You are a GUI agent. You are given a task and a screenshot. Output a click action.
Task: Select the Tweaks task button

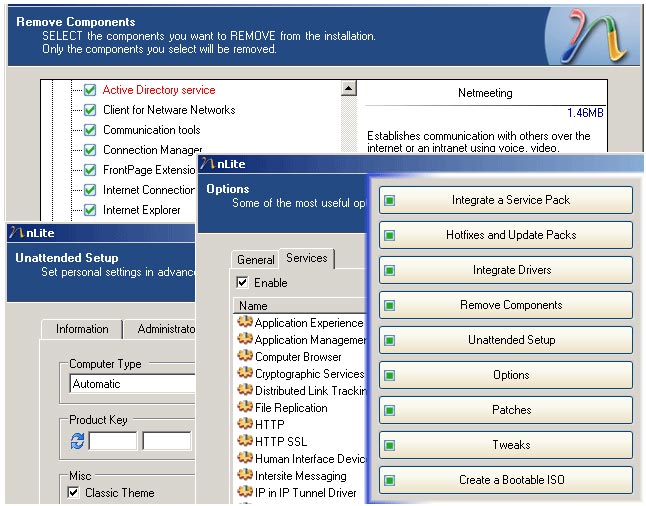coord(506,445)
